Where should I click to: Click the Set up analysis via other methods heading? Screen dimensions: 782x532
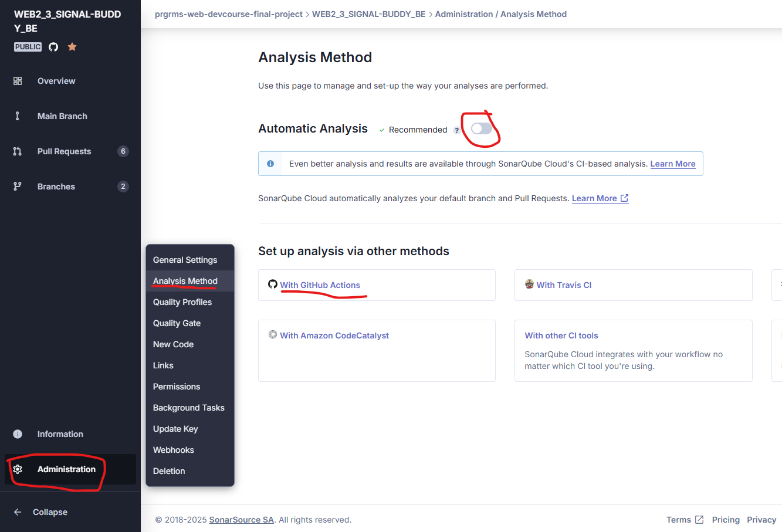[354, 251]
